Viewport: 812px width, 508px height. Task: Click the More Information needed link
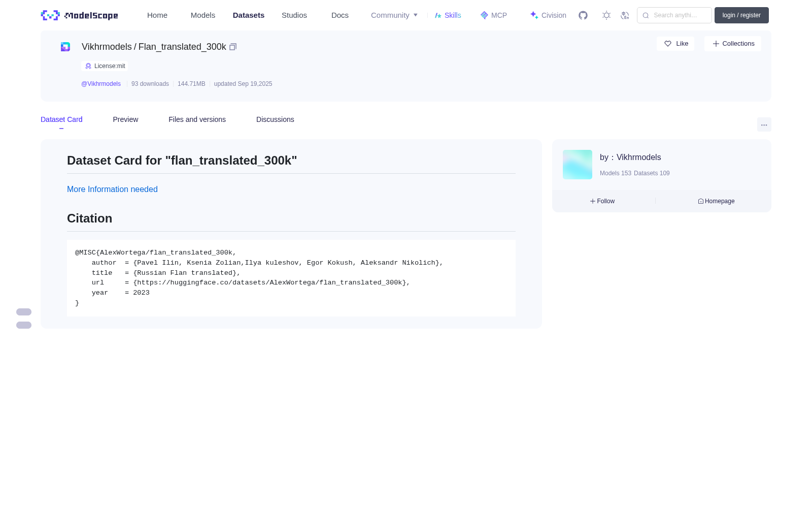pos(112,189)
